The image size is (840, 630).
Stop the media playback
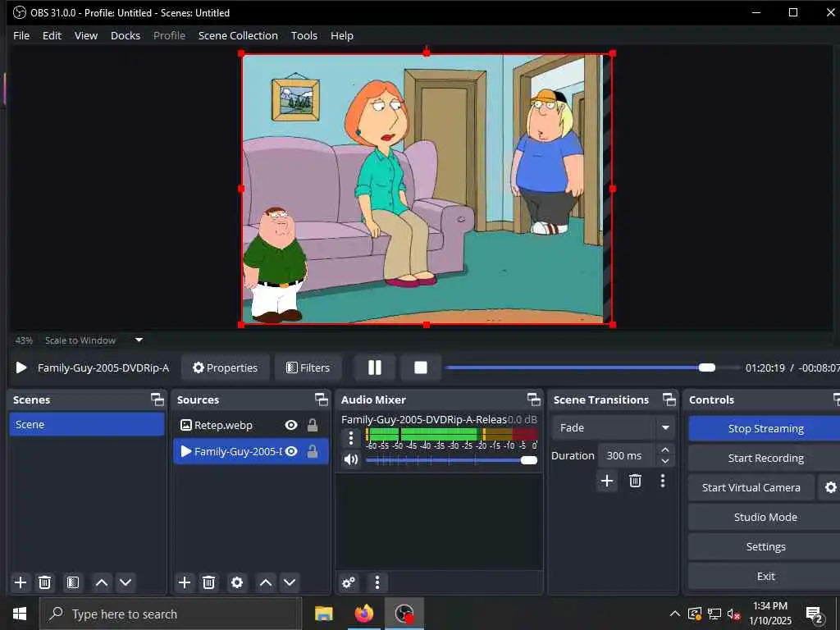[421, 367]
